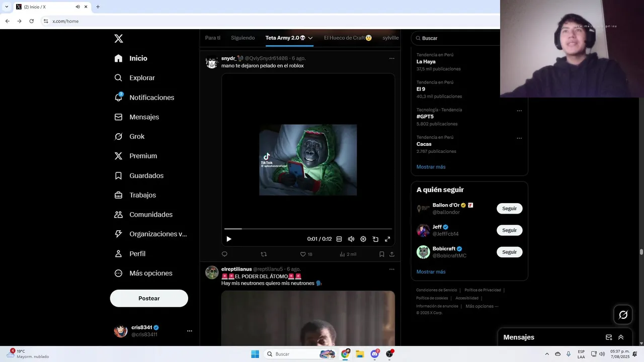Toggle captions on the video player

(339, 239)
